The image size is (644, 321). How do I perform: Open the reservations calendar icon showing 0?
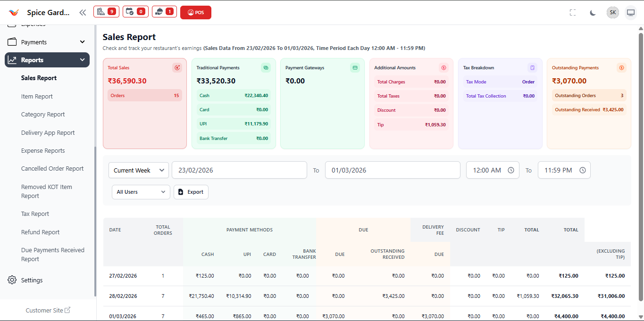(x=135, y=11)
